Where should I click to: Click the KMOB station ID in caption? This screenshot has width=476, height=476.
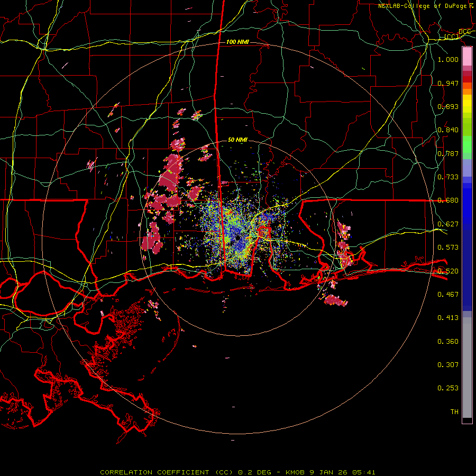click(296, 472)
